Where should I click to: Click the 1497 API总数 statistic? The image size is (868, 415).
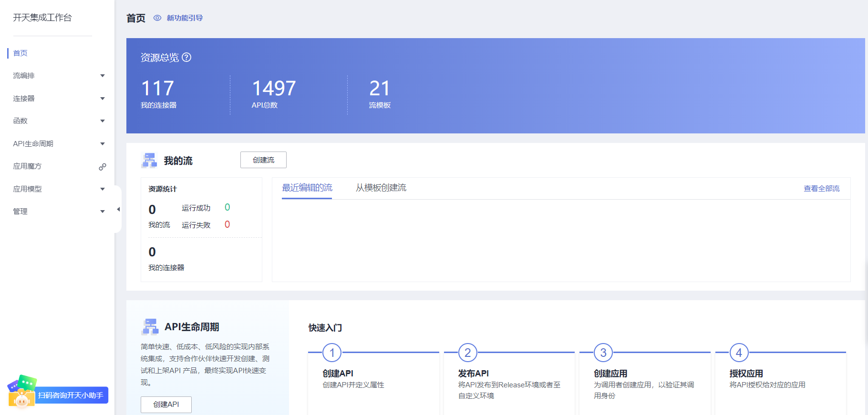click(x=274, y=94)
